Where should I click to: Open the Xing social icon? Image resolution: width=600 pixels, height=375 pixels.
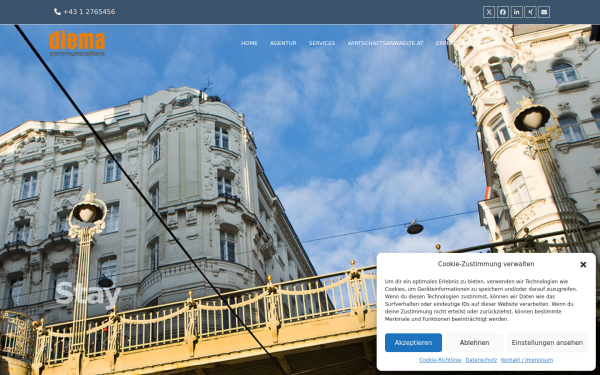pyautogui.click(x=530, y=12)
